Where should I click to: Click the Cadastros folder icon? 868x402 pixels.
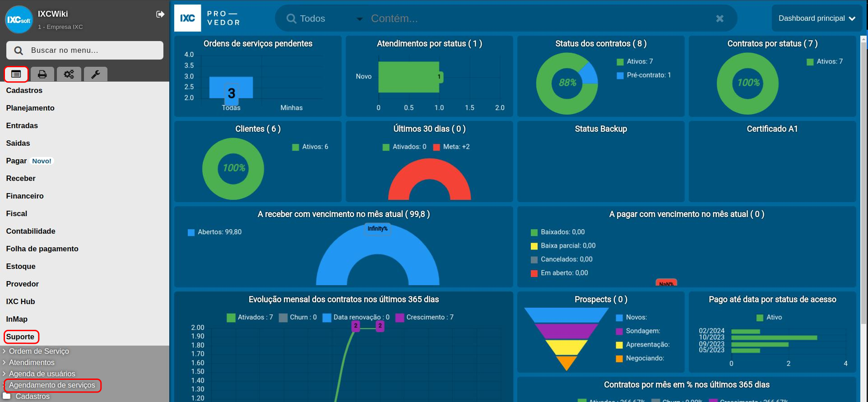[x=7, y=396]
